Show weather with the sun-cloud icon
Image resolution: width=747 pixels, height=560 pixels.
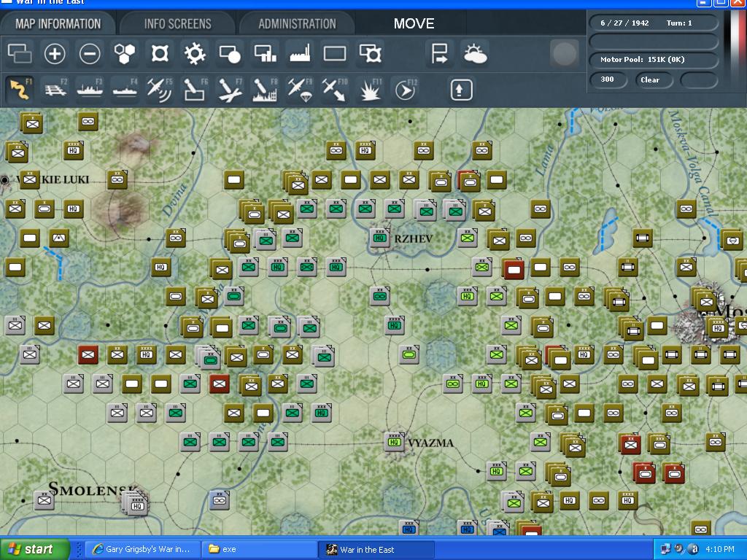point(474,53)
